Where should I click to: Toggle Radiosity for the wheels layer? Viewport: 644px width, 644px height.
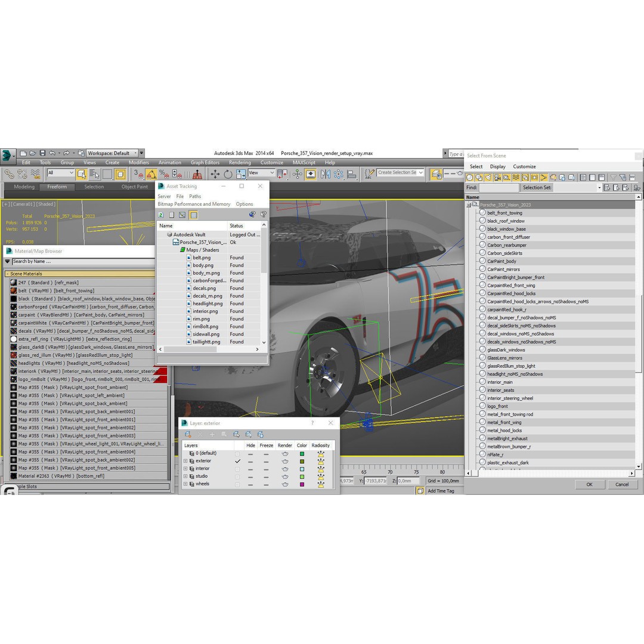(321, 485)
